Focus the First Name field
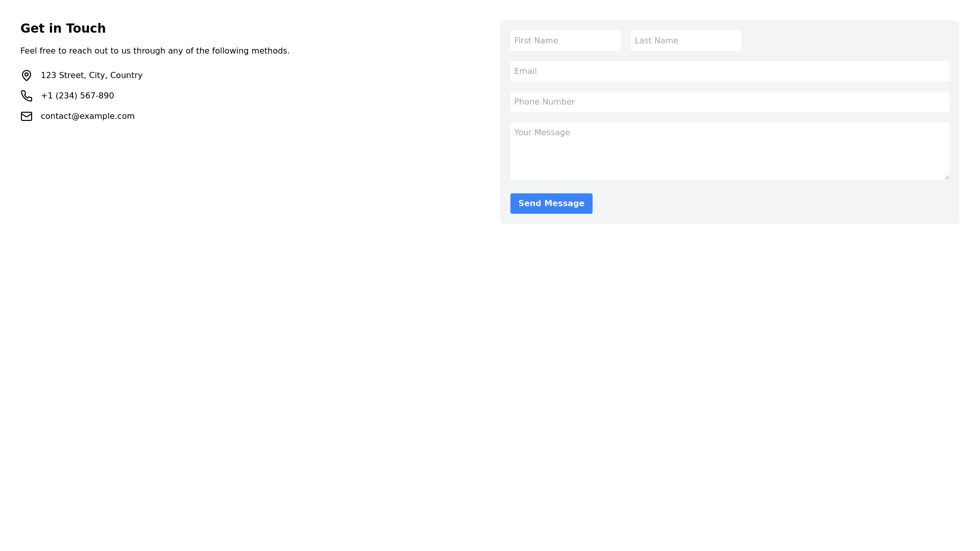This screenshot has width=980, height=551. [565, 41]
